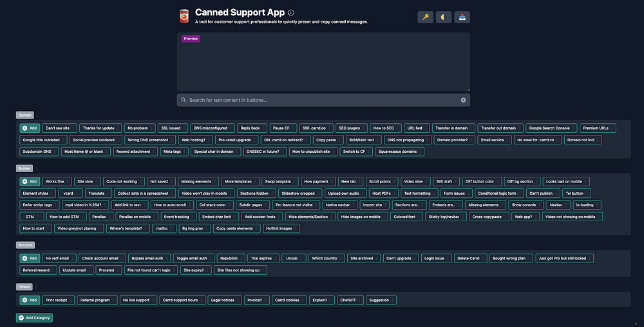Open the kebab menu on 'Premium URLs' button
Screen dimensions: 644x327
click(612, 128)
